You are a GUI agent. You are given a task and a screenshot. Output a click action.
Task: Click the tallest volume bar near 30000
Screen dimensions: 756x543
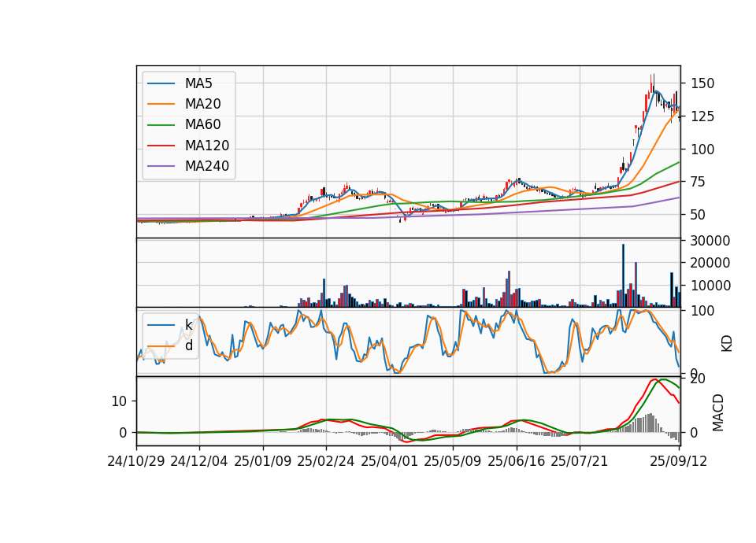click(623, 275)
